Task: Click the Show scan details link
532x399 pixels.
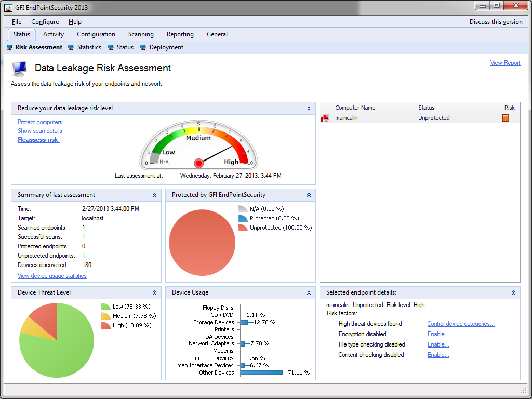Action: pos(40,131)
